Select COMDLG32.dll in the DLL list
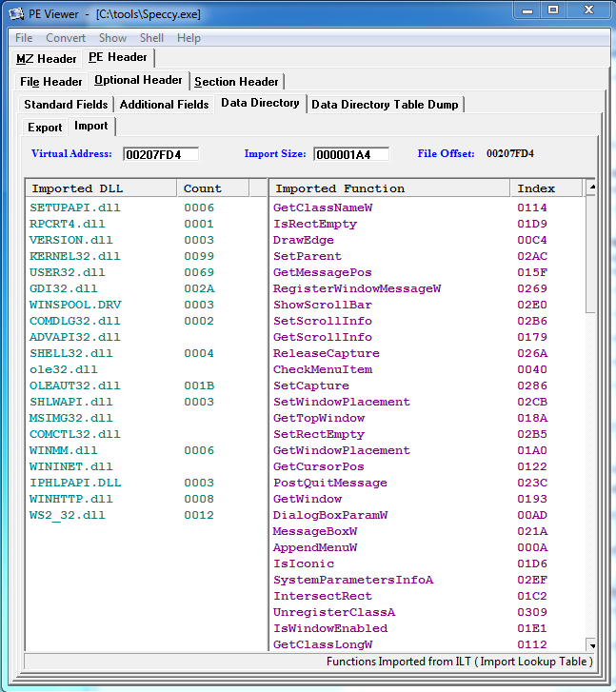This screenshot has width=616, height=692. pos(74,321)
